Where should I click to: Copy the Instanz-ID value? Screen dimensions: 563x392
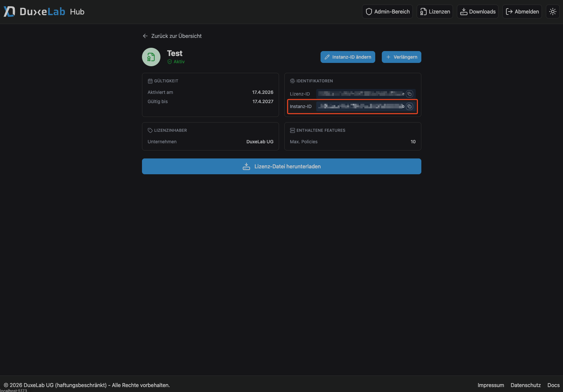pyautogui.click(x=409, y=106)
